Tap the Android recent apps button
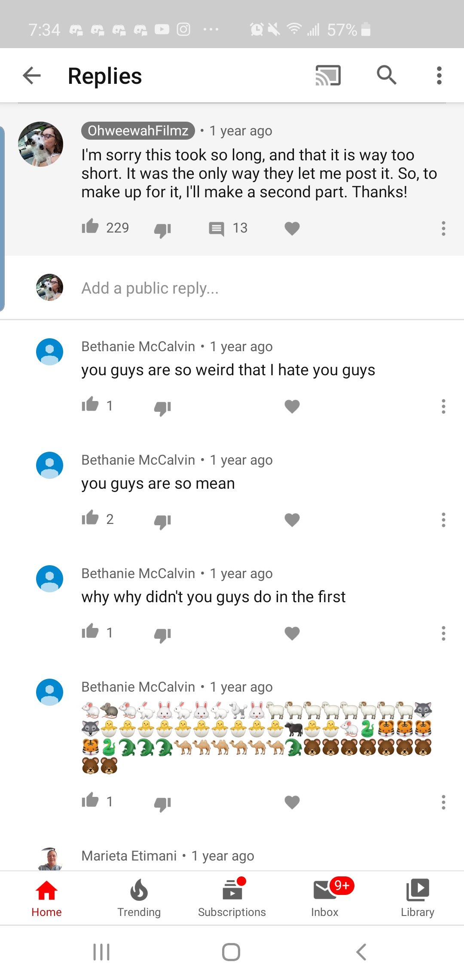464x980 pixels. (x=101, y=952)
